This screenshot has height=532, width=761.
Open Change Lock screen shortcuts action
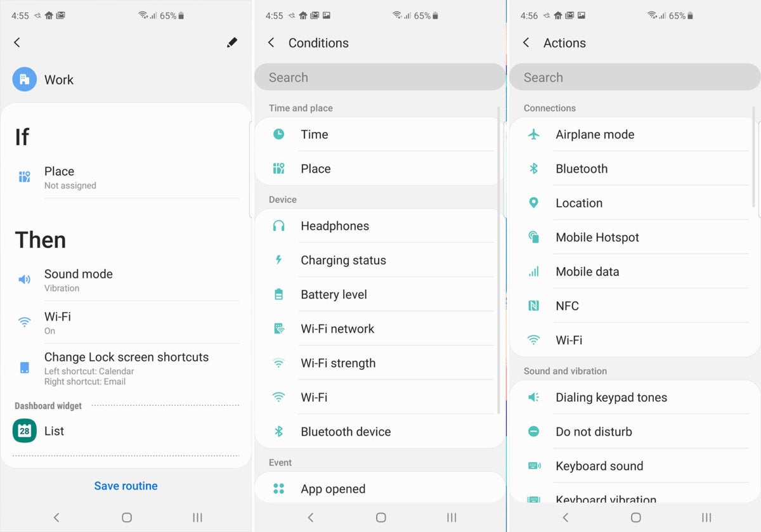127,368
